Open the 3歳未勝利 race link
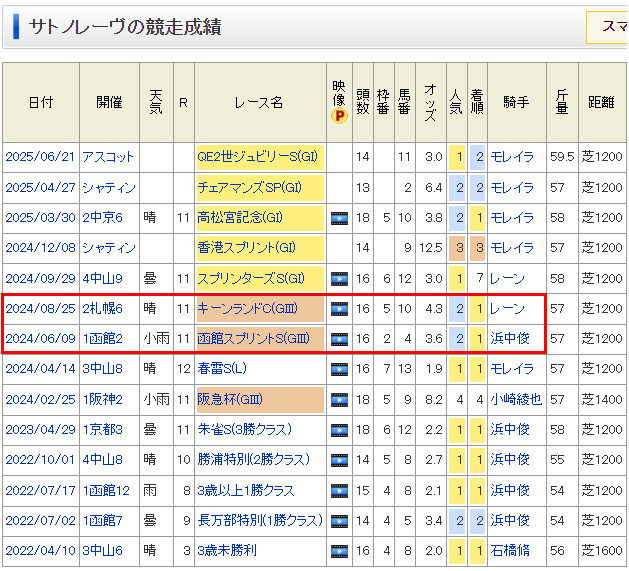629x571 pixels. coord(227,550)
